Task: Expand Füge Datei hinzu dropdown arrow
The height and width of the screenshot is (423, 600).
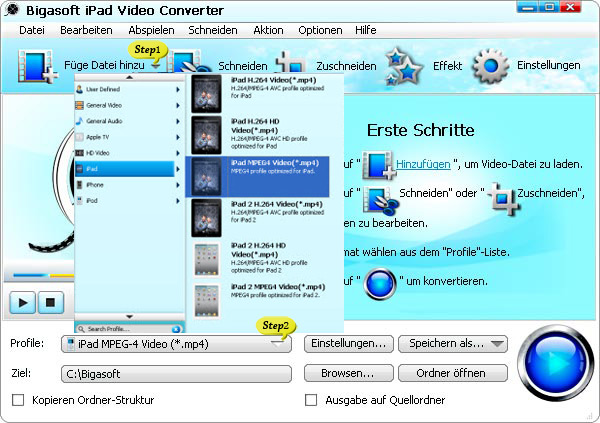Action: pos(155,66)
